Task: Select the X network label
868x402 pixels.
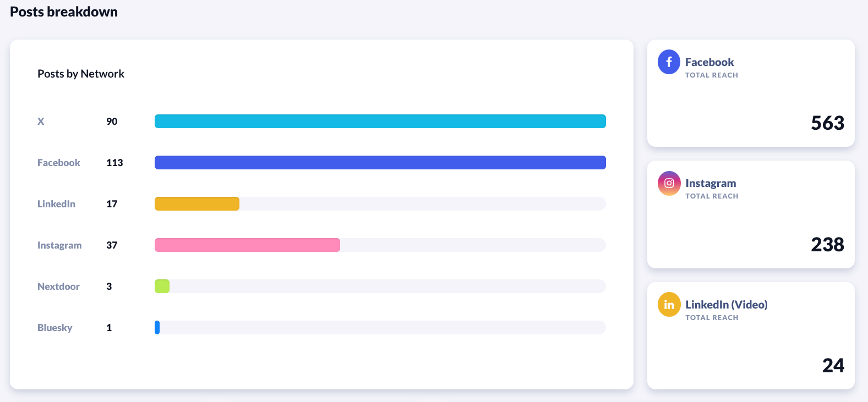Action: [41, 122]
